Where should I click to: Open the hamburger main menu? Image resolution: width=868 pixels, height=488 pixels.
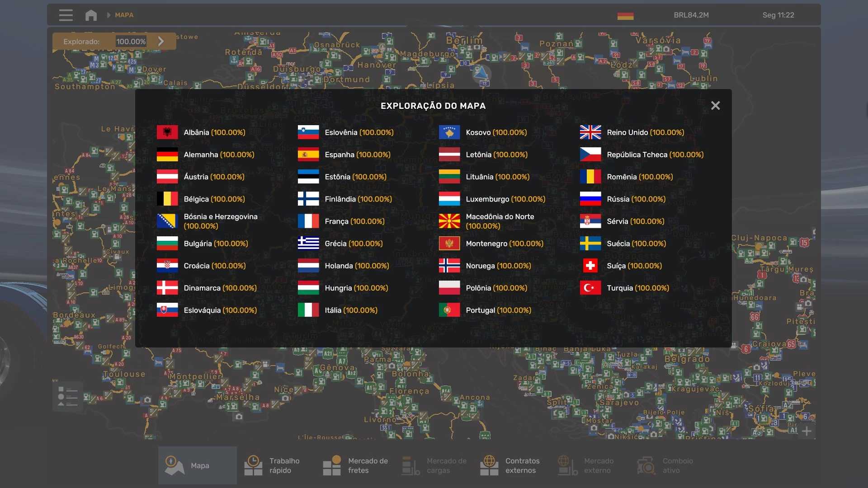pyautogui.click(x=66, y=15)
